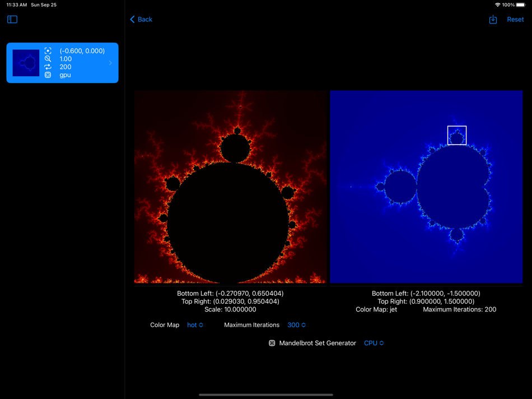
Task: Toggle the sidebar panel icon
Action: click(x=12, y=20)
